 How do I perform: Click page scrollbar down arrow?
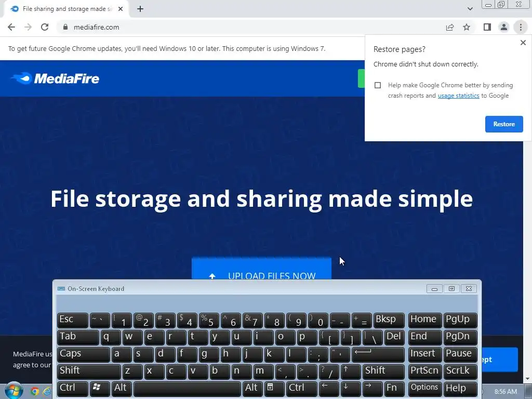pyautogui.click(x=527, y=379)
